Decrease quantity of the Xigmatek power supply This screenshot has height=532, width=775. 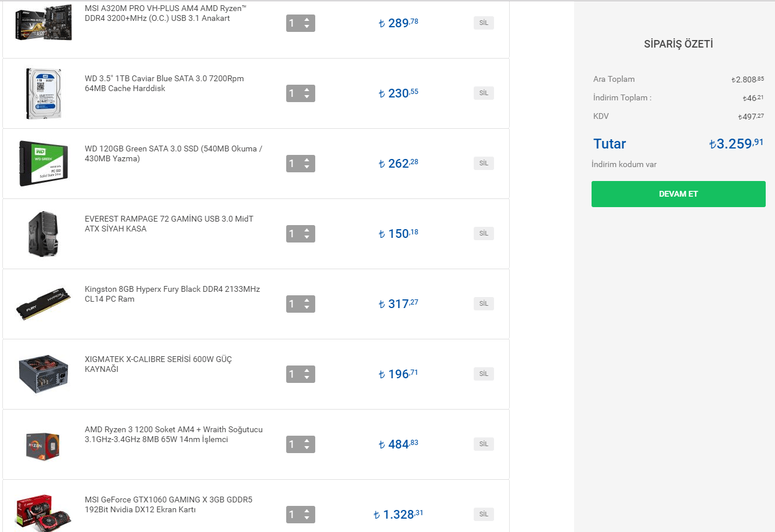(307, 378)
